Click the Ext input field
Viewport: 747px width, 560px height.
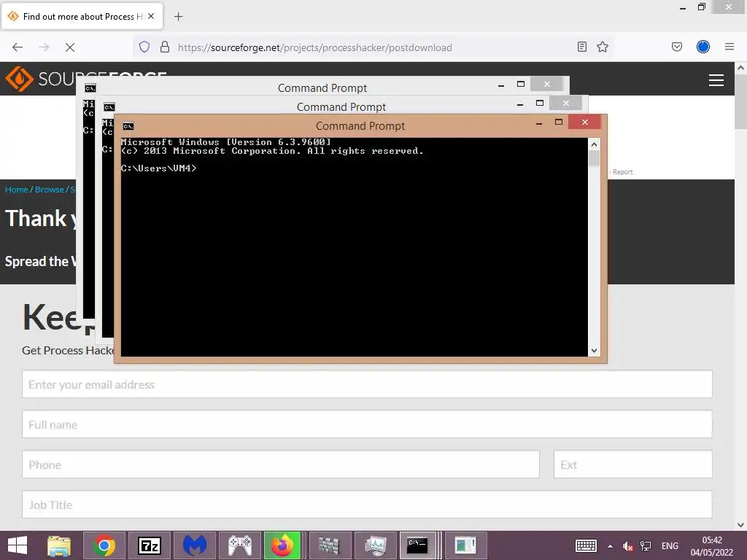click(632, 464)
